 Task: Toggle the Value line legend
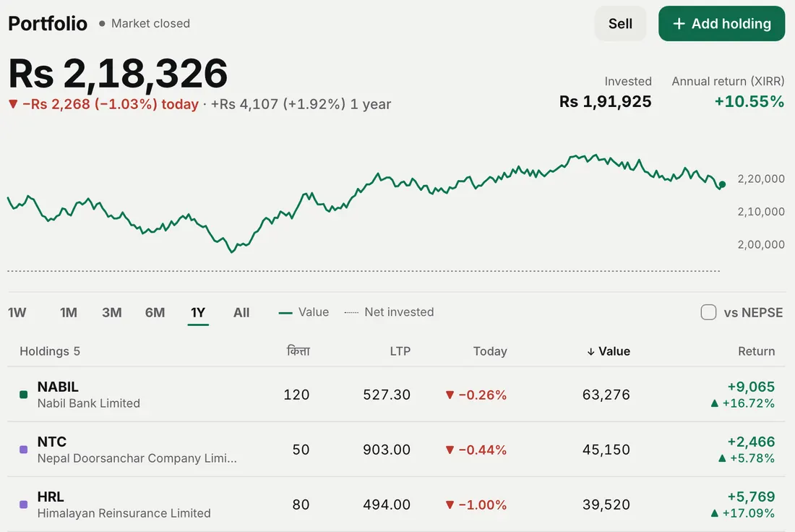(x=304, y=312)
